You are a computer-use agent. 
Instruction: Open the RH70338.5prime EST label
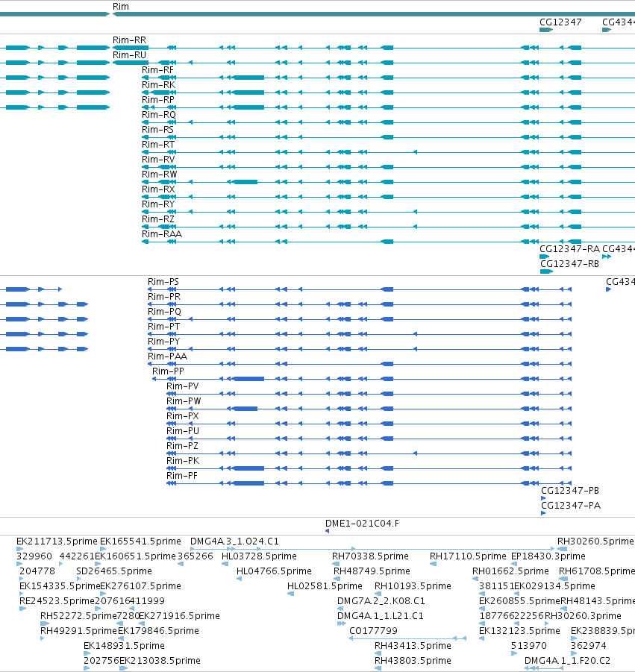pos(370,556)
